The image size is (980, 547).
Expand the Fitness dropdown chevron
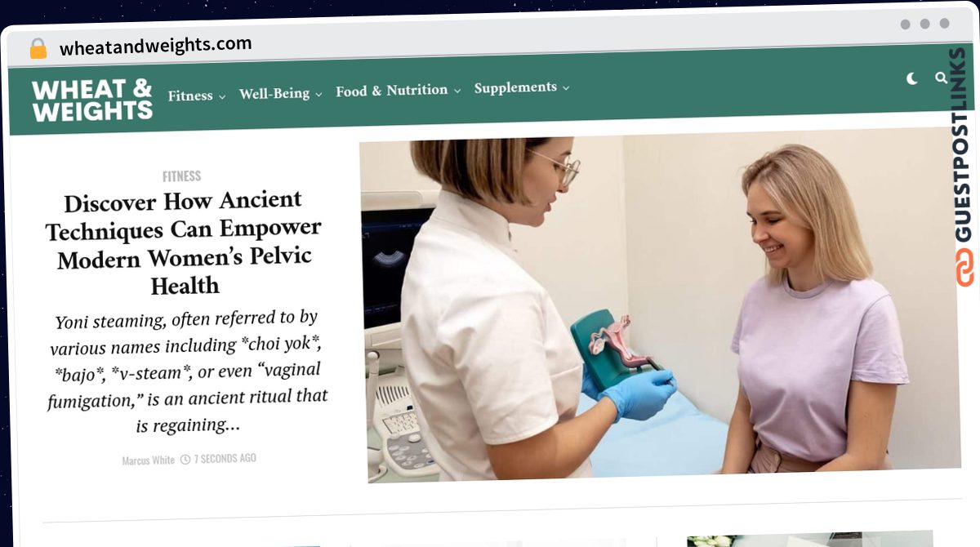coord(221,96)
